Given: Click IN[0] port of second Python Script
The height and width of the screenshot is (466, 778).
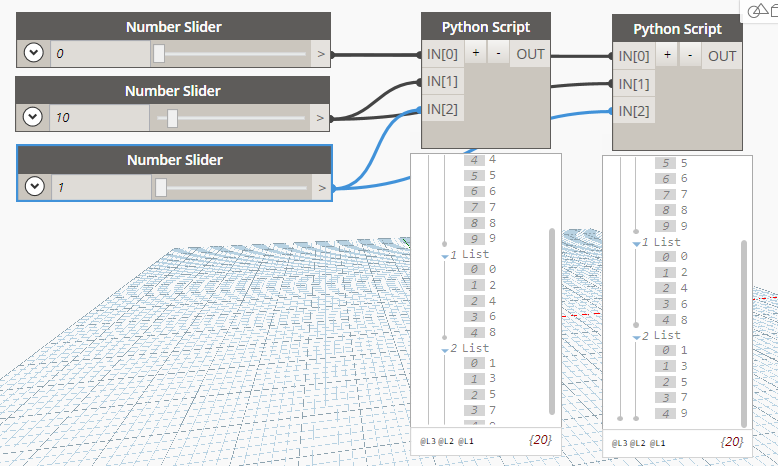Looking at the screenshot, I should (x=634, y=56).
